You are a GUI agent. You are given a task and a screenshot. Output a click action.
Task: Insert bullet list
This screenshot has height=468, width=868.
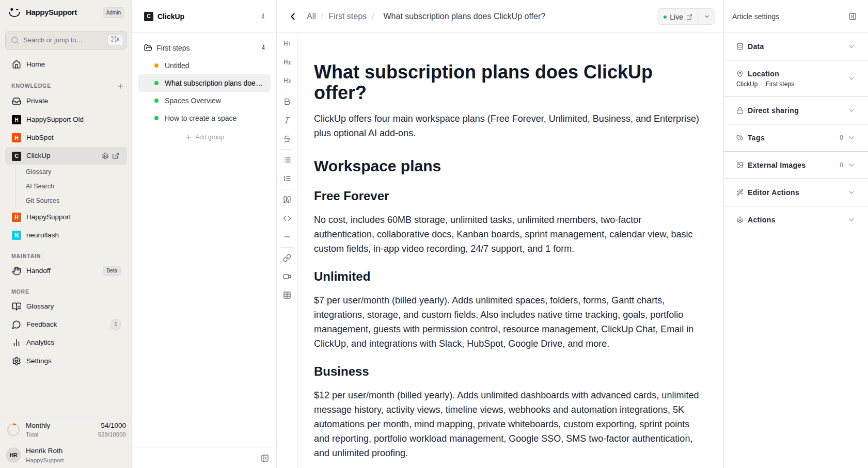[x=287, y=160]
